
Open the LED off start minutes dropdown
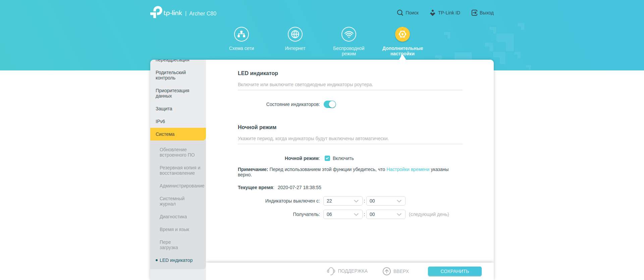point(385,201)
